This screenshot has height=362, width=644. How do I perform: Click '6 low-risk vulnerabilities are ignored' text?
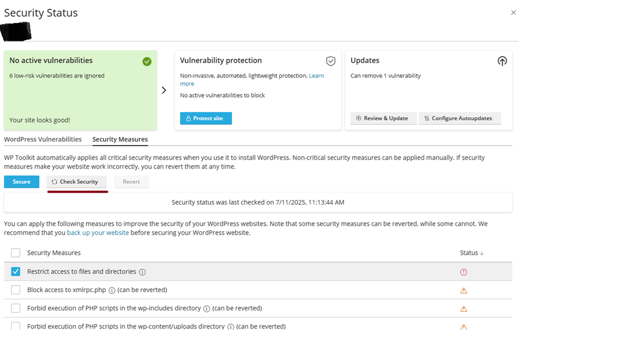pos(56,75)
